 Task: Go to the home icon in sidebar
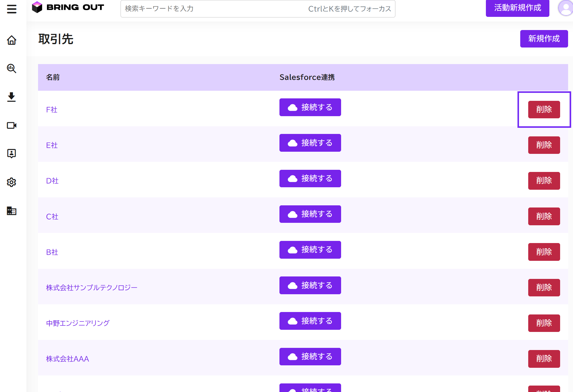(x=12, y=40)
